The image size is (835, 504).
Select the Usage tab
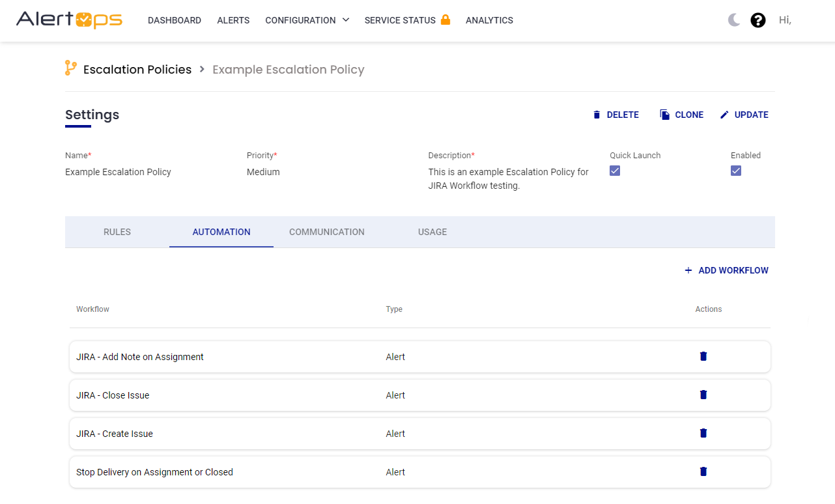click(432, 232)
